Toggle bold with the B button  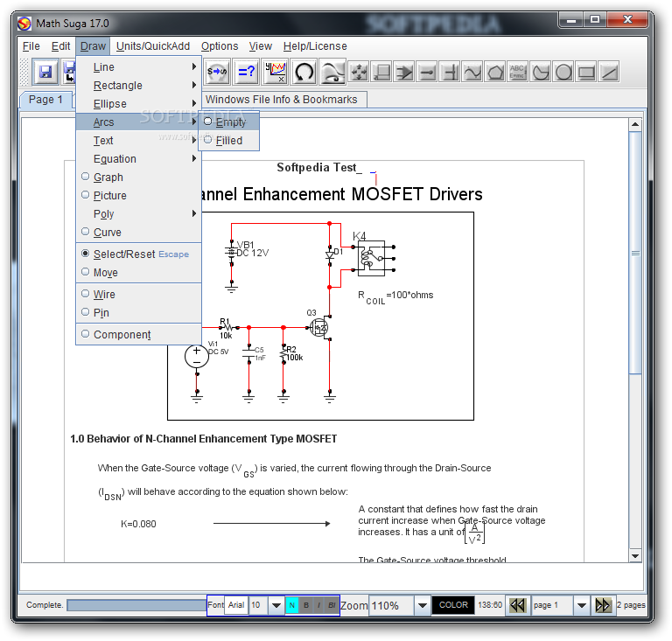[x=306, y=605]
